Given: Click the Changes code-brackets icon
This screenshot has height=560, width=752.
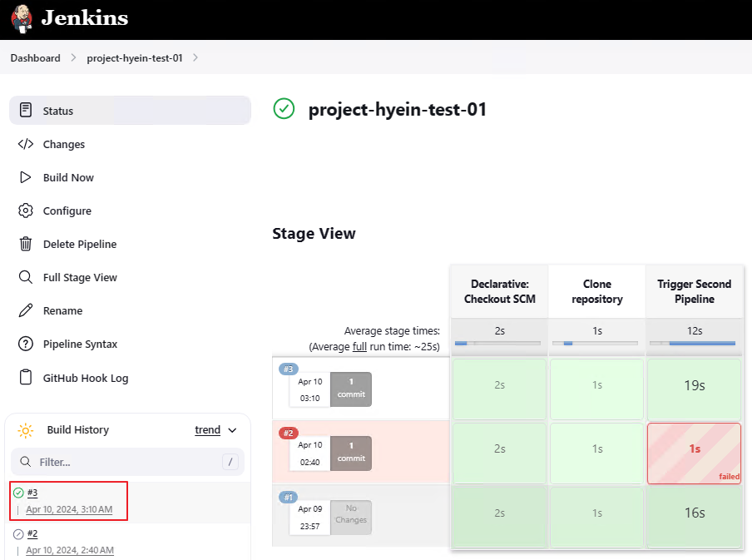Looking at the screenshot, I should 26,144.
